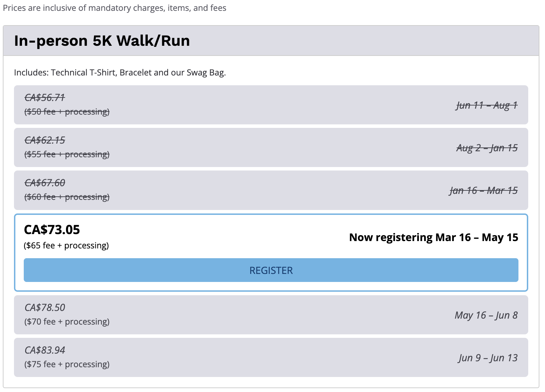Screen dimensions: 545x392
Task: Select the crossed-out CA$62.15 price
Action: pos(45,140)
